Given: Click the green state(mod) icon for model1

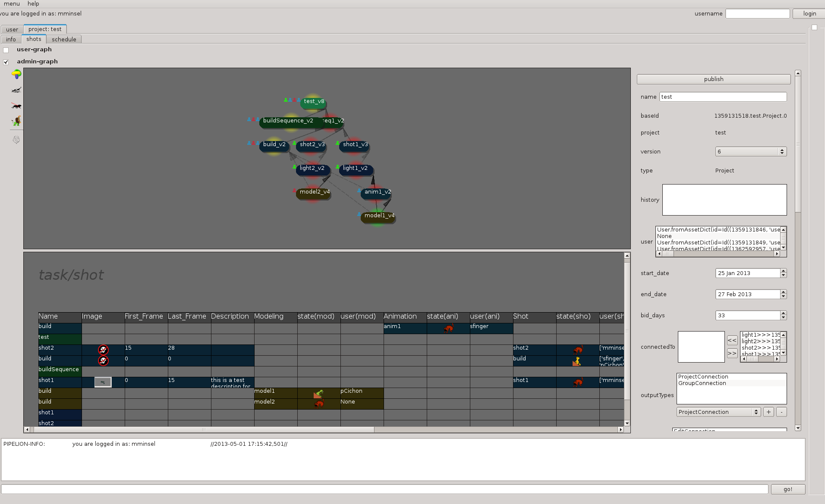Looking at the screenshot, I should (x=318, y=393).
